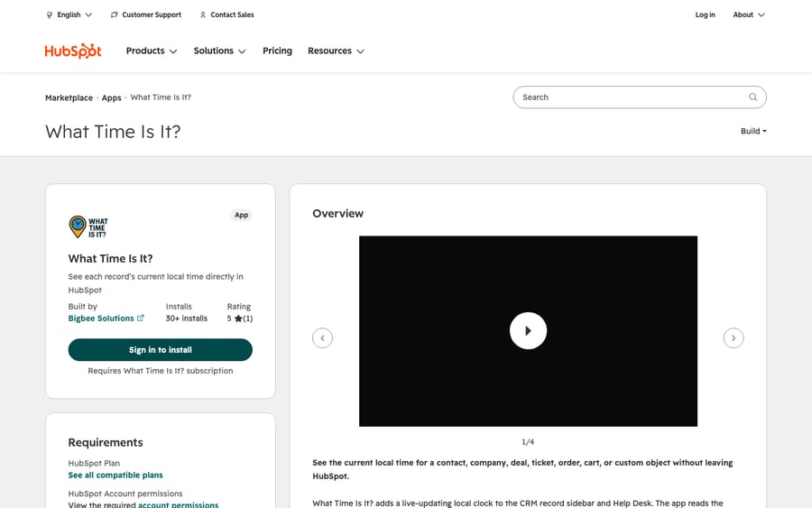Click the Overview heading
The width and height of the screenshot is (812, 508).
click(337, 213)
